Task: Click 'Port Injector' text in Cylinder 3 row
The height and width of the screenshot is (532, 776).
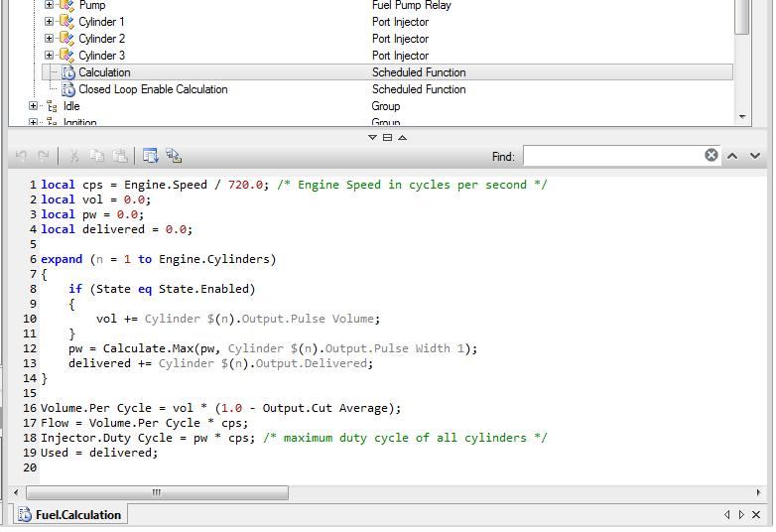Action: pos(400,56)
